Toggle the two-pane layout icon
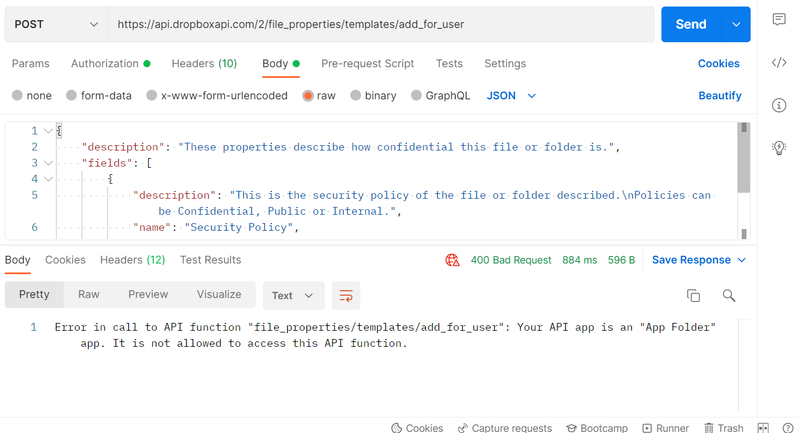The image size is (800, 433). [763, 428]
